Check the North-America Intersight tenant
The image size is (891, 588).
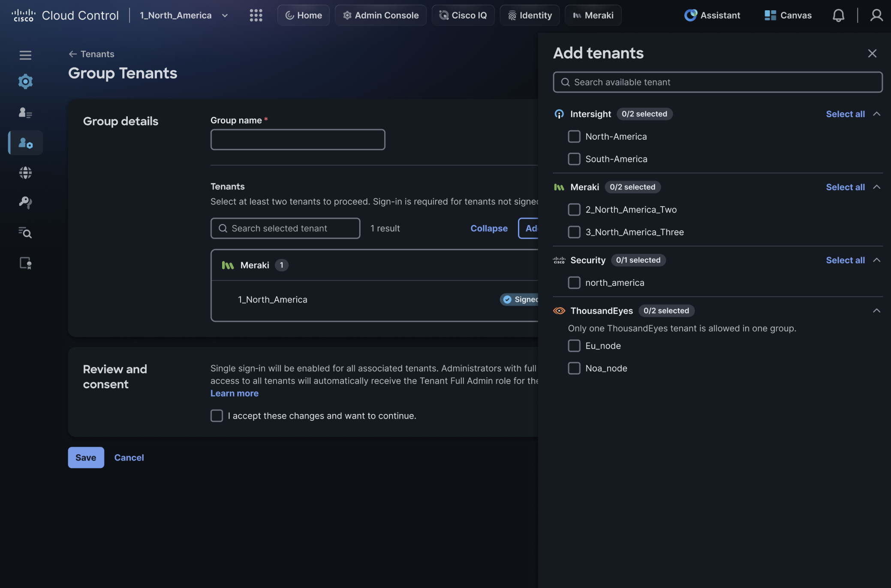pyautogui.click(x=574, y=136)
